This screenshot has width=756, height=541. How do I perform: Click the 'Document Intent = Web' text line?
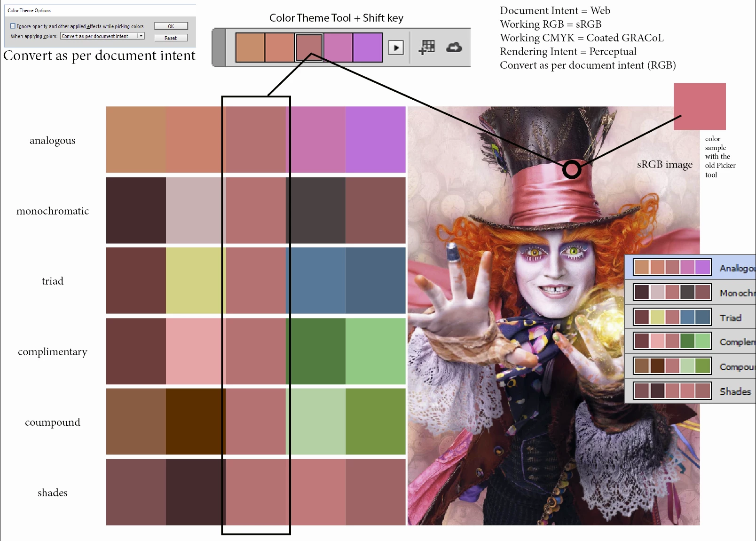point(555,10)
